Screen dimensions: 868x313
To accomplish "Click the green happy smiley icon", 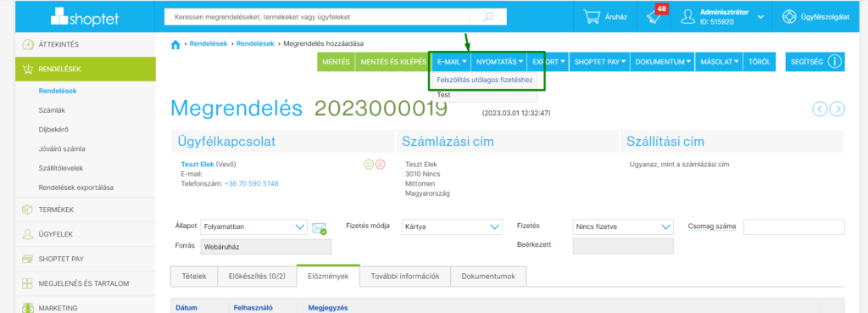I will tap(368, 165).
